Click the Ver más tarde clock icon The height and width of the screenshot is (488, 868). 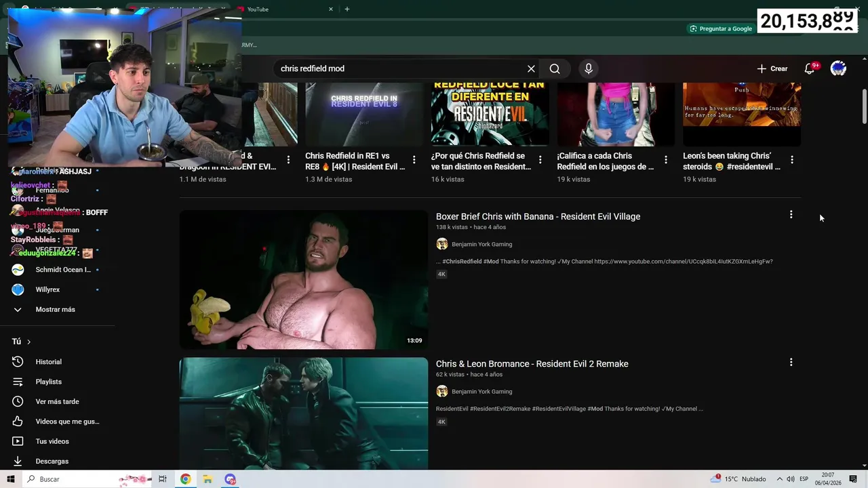tap(18, 401)
